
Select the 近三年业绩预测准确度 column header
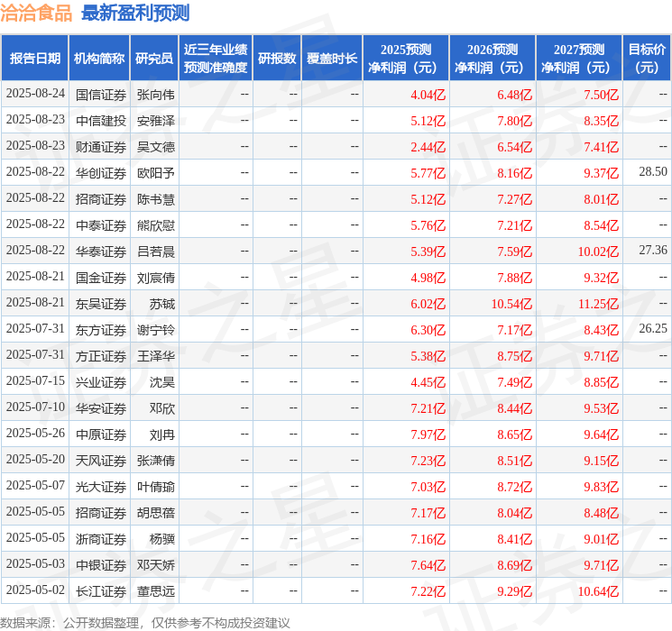pyautogui.click(x=216, y=59)
